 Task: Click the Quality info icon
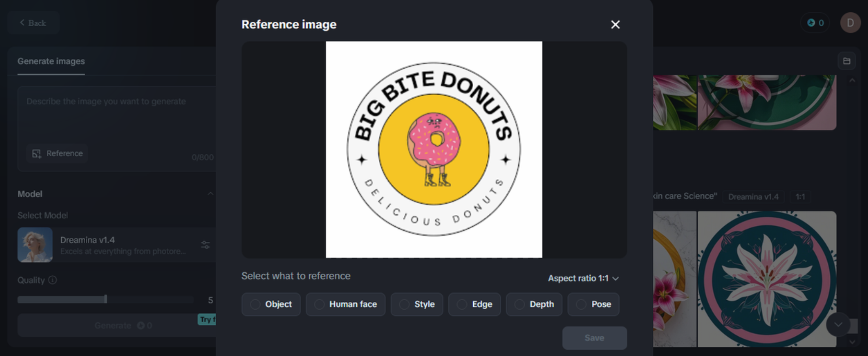[x=53, y=280]
